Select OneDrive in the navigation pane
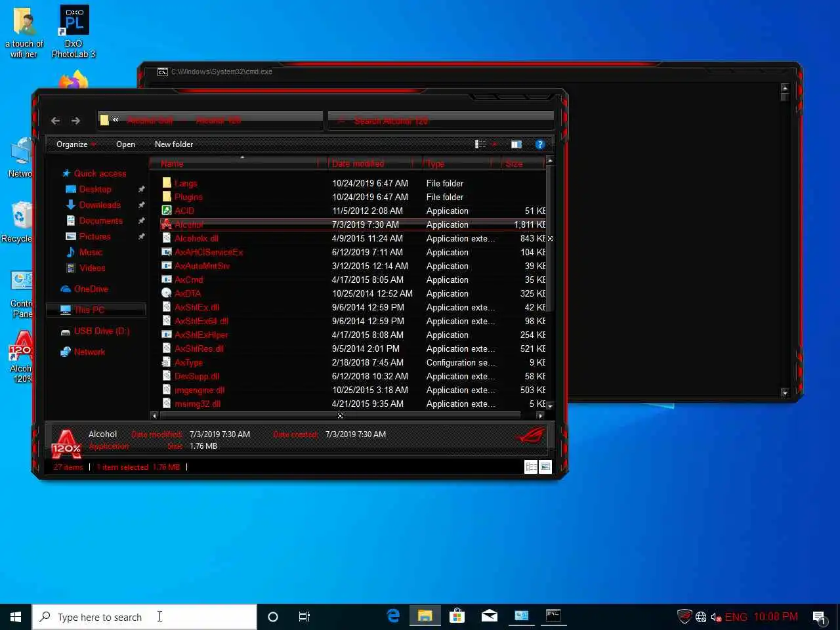This screenshot has width=840, height=630. (91, 289)
